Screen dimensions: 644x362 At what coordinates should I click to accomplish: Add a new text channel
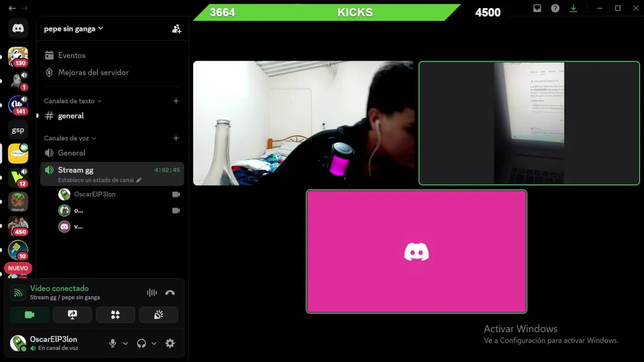(176, 101)
